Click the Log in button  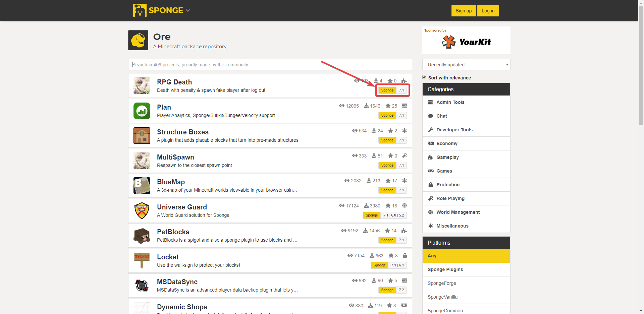(488, 11)
